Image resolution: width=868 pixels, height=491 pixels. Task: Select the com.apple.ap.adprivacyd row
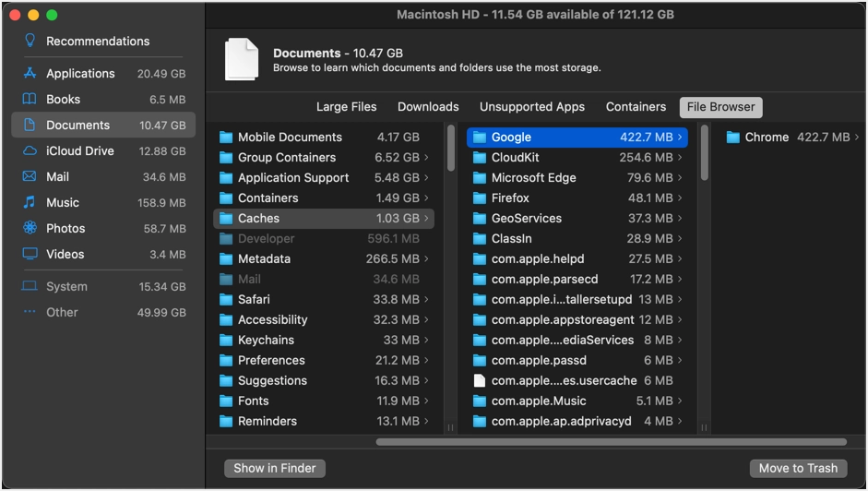click(577, 421)
